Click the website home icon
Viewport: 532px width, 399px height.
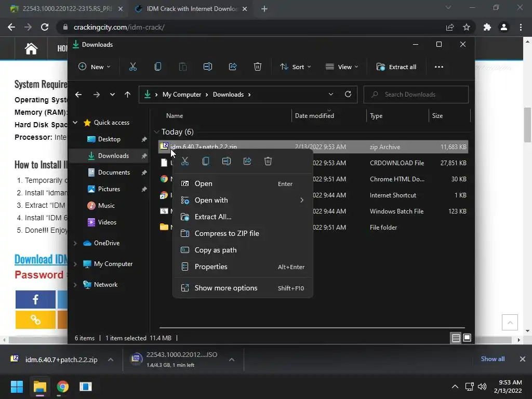tap(31, 48)
